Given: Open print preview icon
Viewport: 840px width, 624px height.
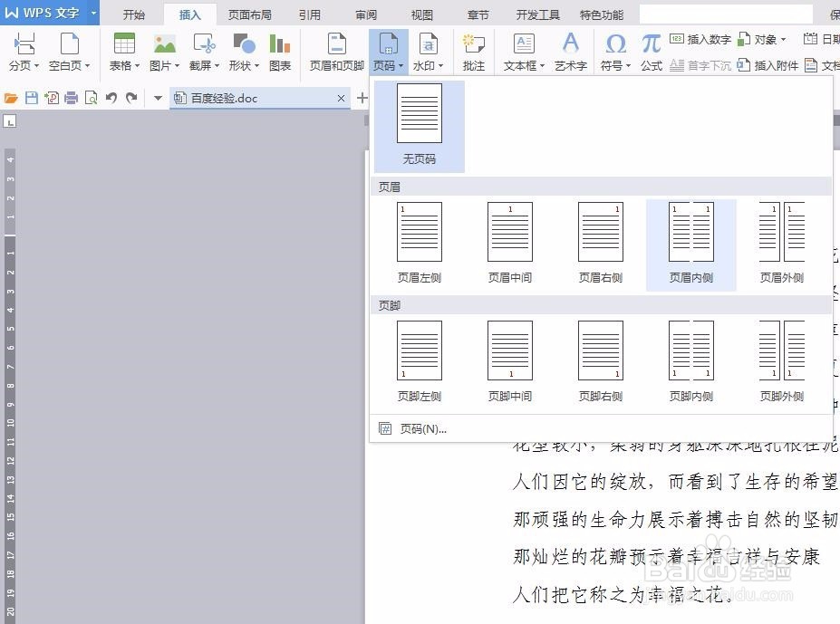Looking at the screenshot, I should [92, 98].
